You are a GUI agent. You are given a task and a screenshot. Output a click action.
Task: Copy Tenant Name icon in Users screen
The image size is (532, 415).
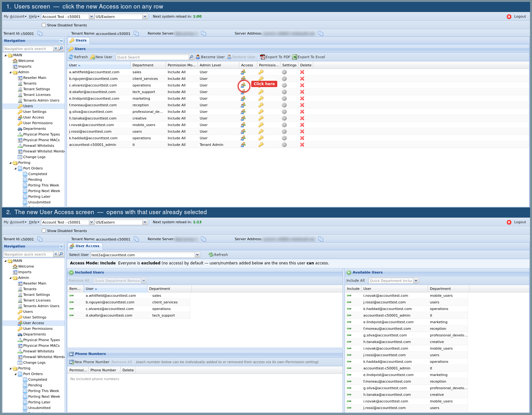136,33
